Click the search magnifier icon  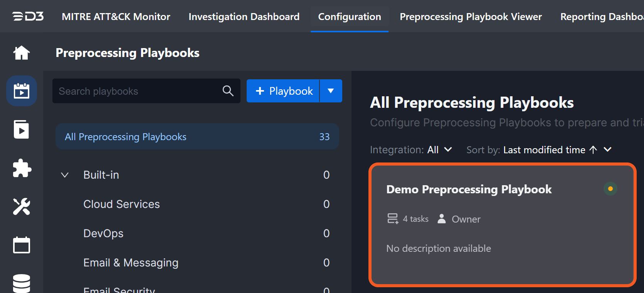pyautogui.click(x=228, y=91)
